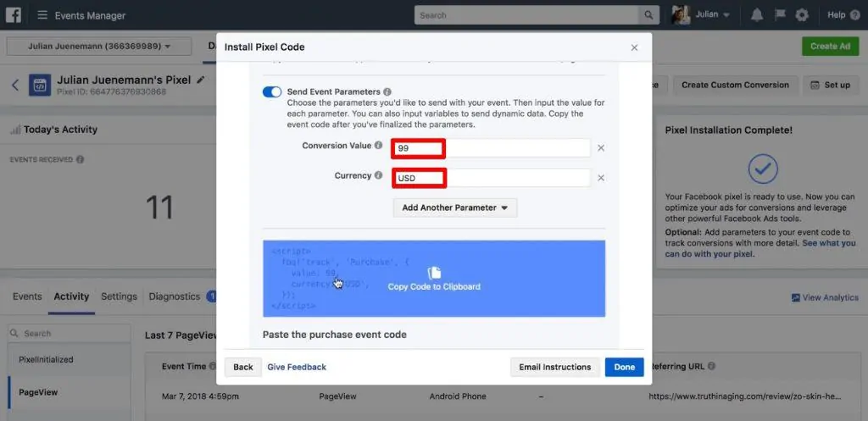Image resolution: width=868 pixels, height=421 pixels.
Task: Click the Facebook logo icon
Action: (14, 15)
